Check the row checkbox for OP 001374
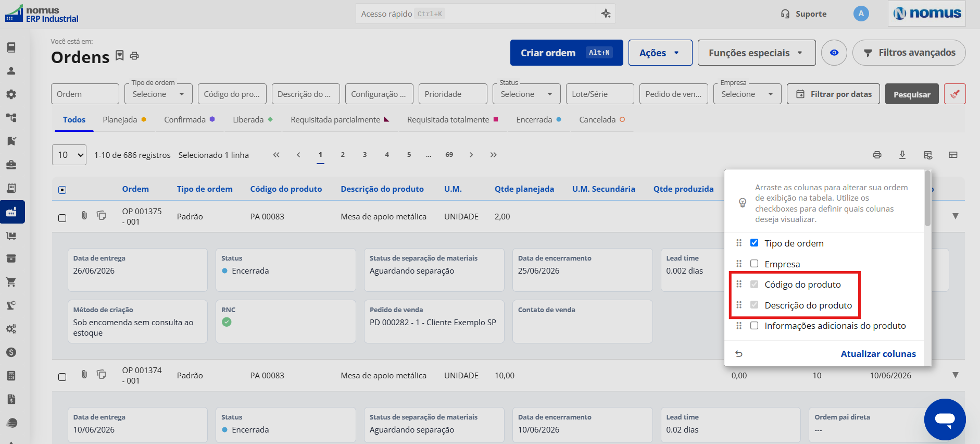The height and width of the screenshot is (444, 980). (x=62, y=377)
